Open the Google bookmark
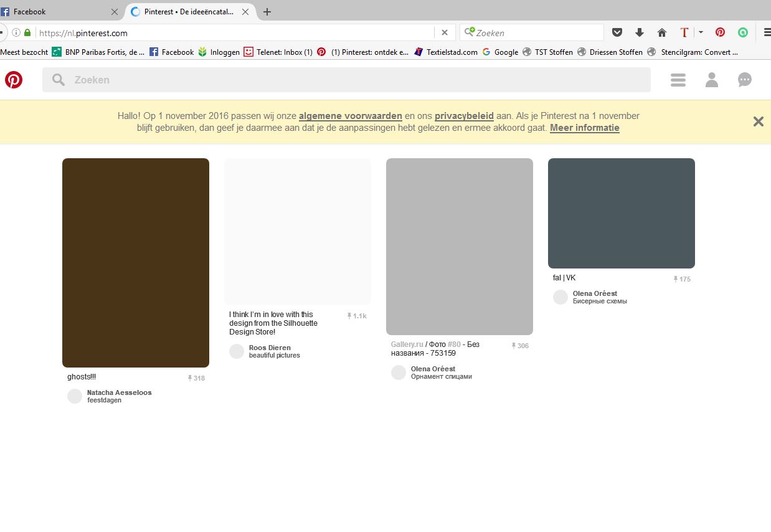This screenshot has width=771, height=532. tap(500, 52)
